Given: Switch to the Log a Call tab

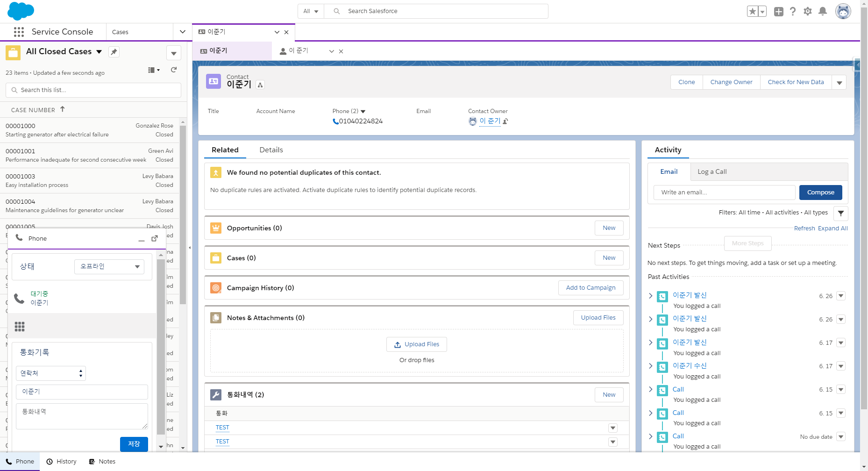Looking at the screenshot, I should [x=712, y=172].
